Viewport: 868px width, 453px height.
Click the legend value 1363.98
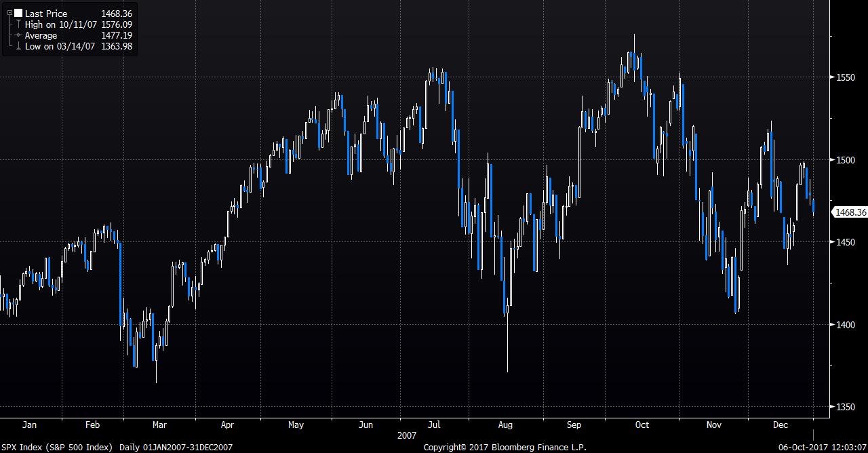(x=117, y=46)
